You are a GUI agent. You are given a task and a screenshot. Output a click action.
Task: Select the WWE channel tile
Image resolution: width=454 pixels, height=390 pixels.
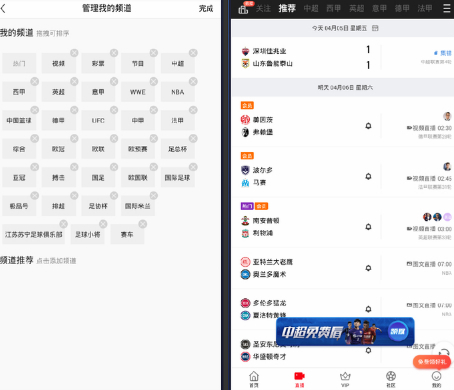(138, 92)
